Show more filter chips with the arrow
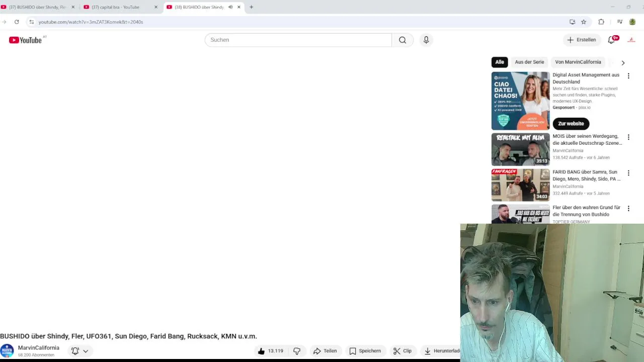 tap(623, 63)
